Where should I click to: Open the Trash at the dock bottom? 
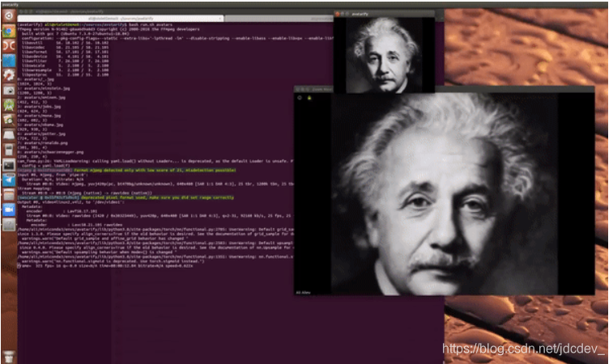point(9,356)
